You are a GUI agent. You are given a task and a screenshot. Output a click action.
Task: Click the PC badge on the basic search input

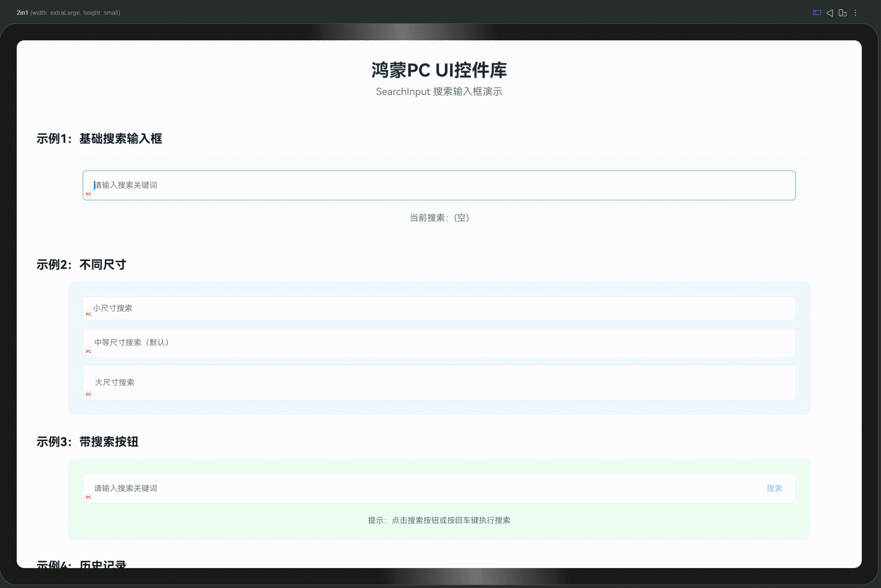(x=89, y=194)
